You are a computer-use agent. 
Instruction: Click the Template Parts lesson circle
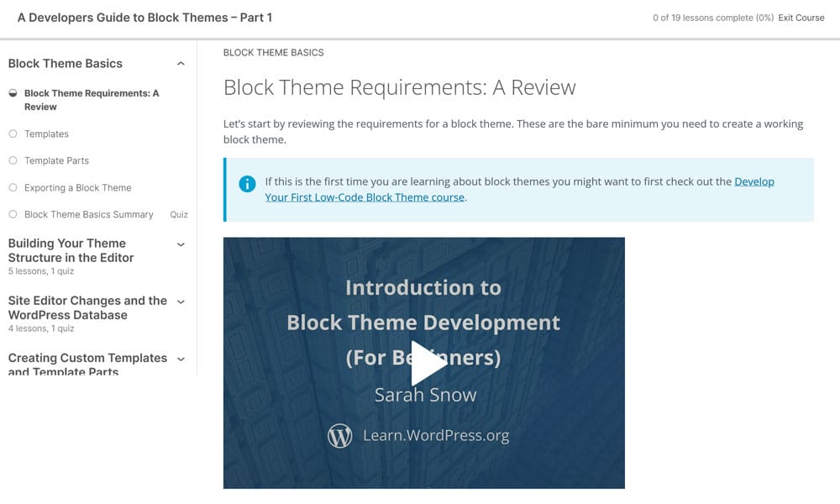(13, 160)
